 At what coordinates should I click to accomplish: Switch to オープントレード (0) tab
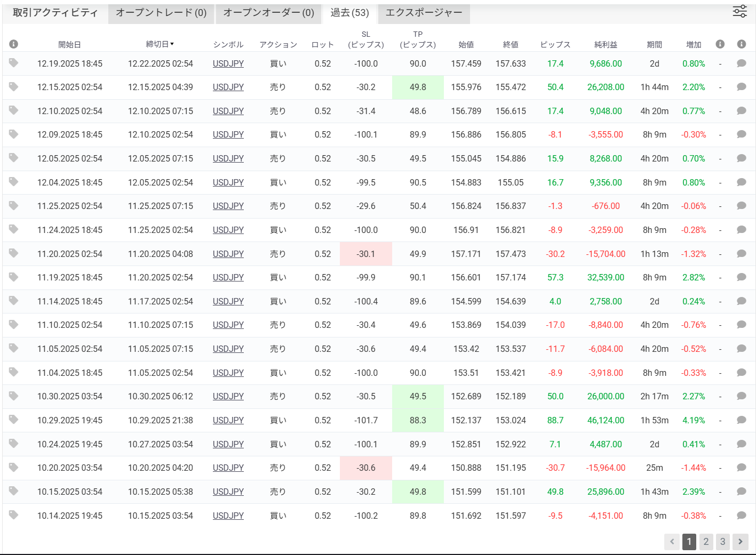(x=161, y=13)
